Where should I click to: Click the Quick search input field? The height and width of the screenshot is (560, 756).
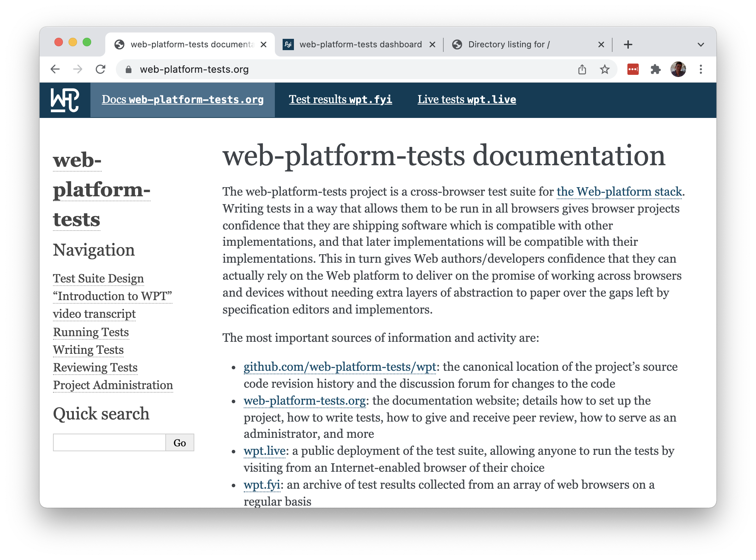(x=109, y=442)
